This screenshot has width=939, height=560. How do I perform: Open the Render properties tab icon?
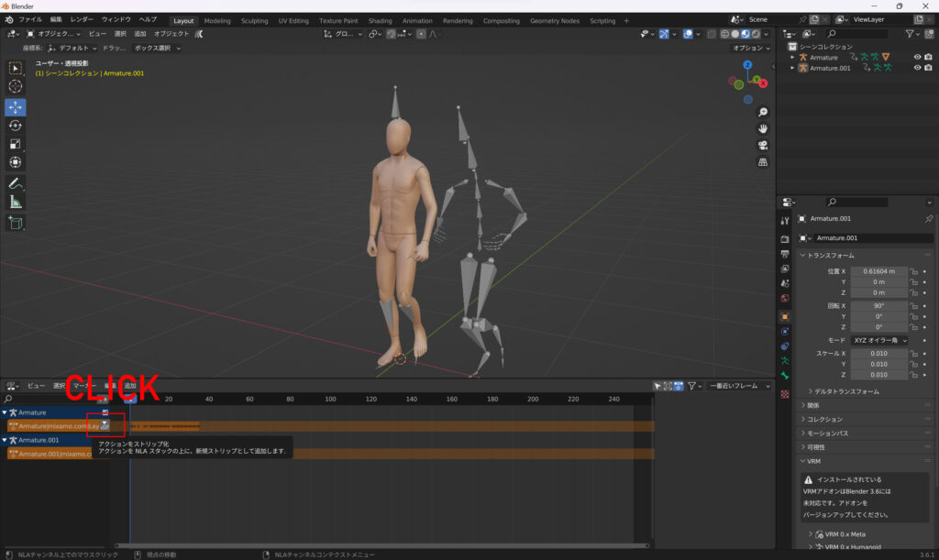click(784, 238)
